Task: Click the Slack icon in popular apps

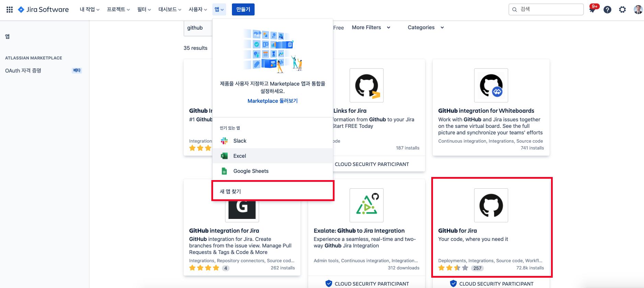Action: [224, 141]
